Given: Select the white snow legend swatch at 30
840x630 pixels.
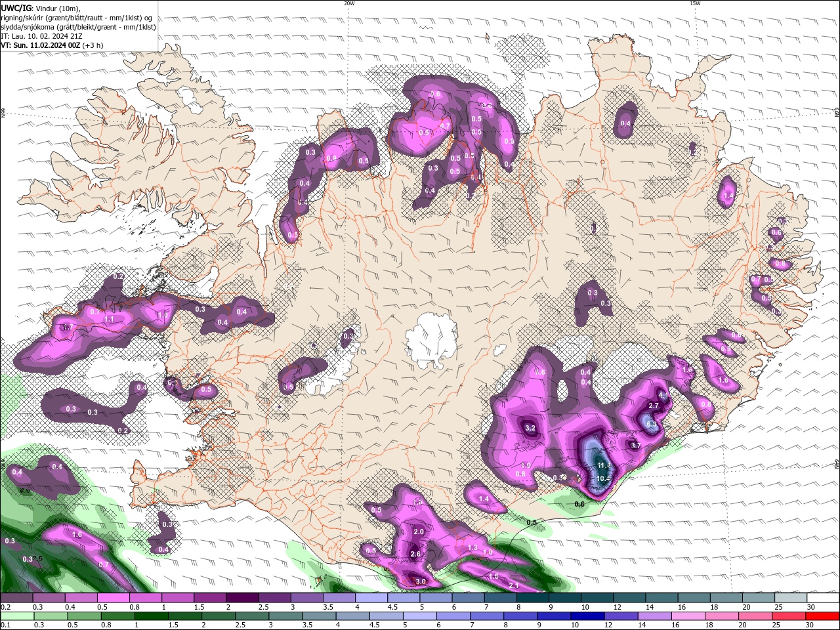Looking at the screenshot, I should [823, 598].
